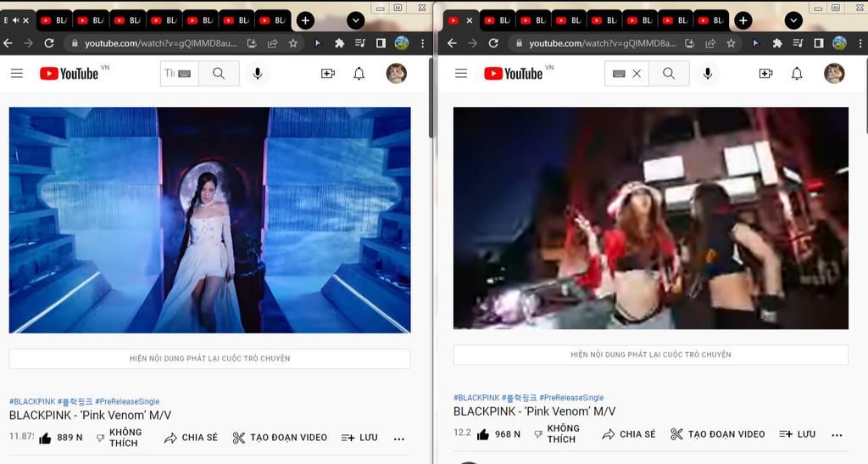This screenshot has width=868, height=464.
Task: Click YouTube search box in left window
Action: (179, 73)
